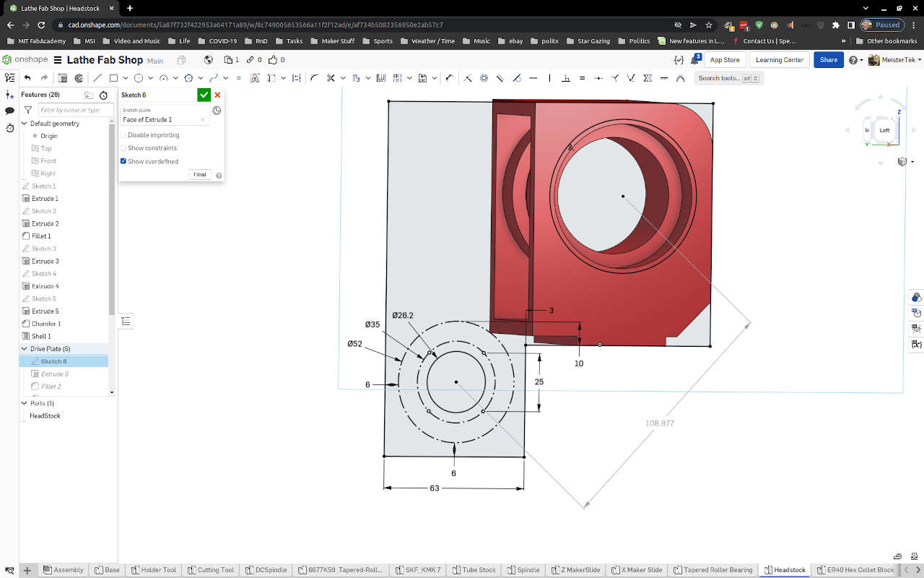
Task: Open the App Store button
Action: coord(725,60)
